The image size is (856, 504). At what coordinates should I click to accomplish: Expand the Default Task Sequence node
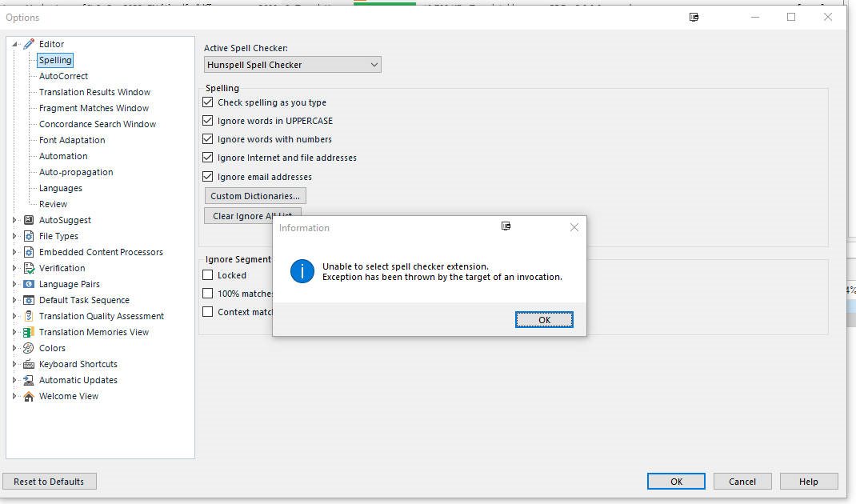click(x=14, y=300)
